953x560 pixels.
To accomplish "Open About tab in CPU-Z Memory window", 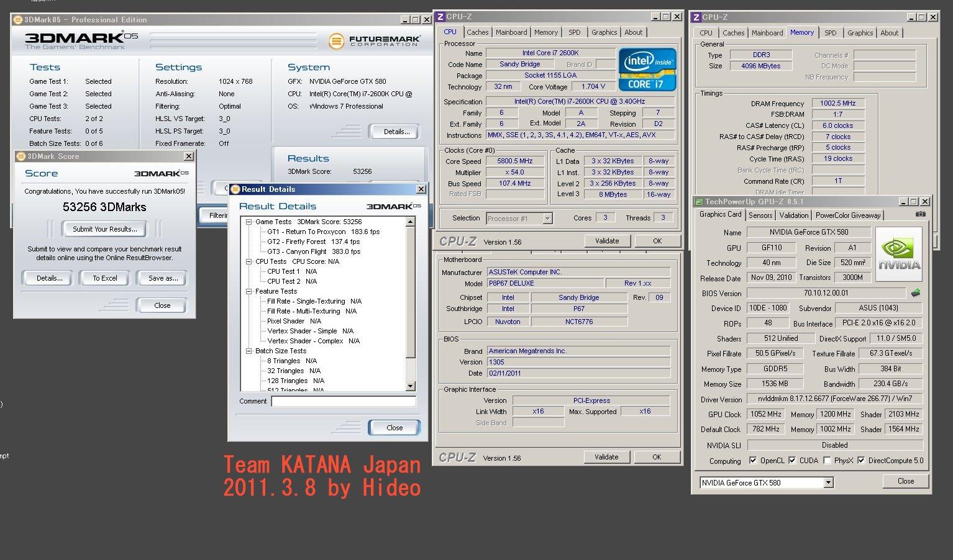I will (889, 33).
